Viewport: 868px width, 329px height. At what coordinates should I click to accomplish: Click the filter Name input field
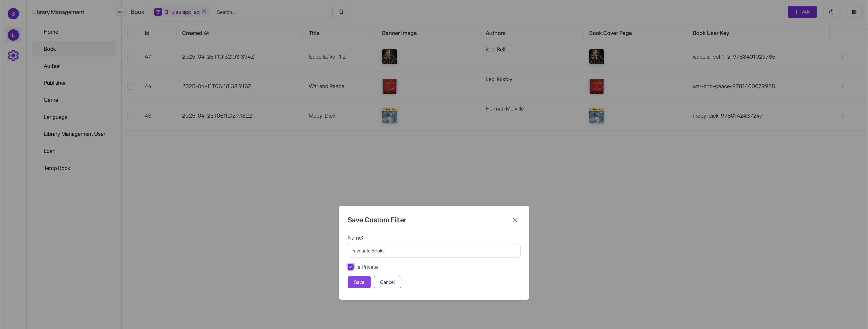pyautogui.click(x=434, y=251)
